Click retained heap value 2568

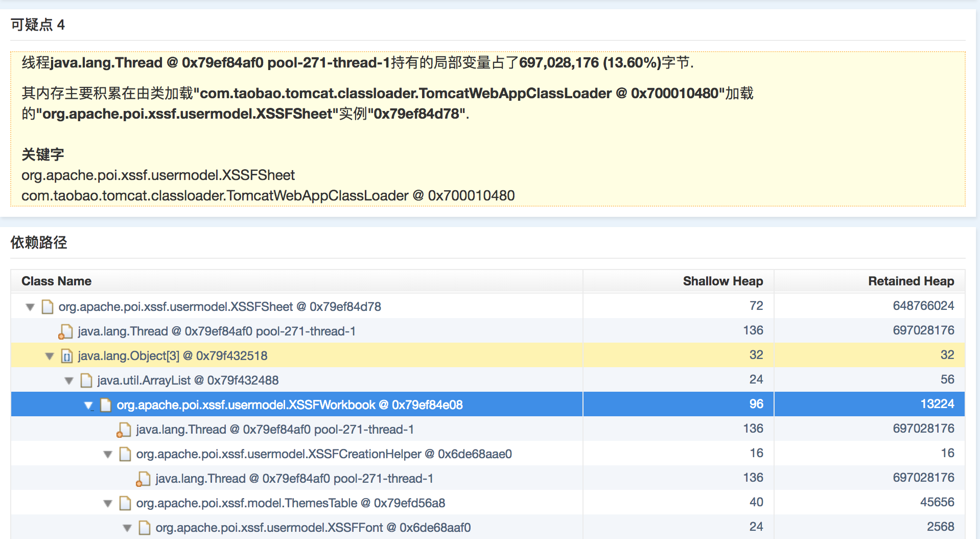(x=941, y=527)
